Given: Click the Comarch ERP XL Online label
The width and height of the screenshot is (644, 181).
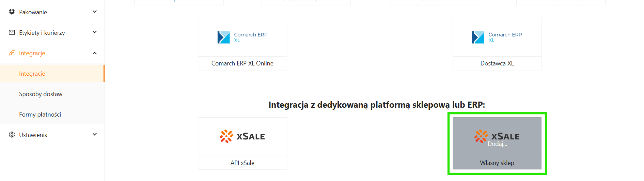Looking at the screenshot, I should [x=242, y=63].
